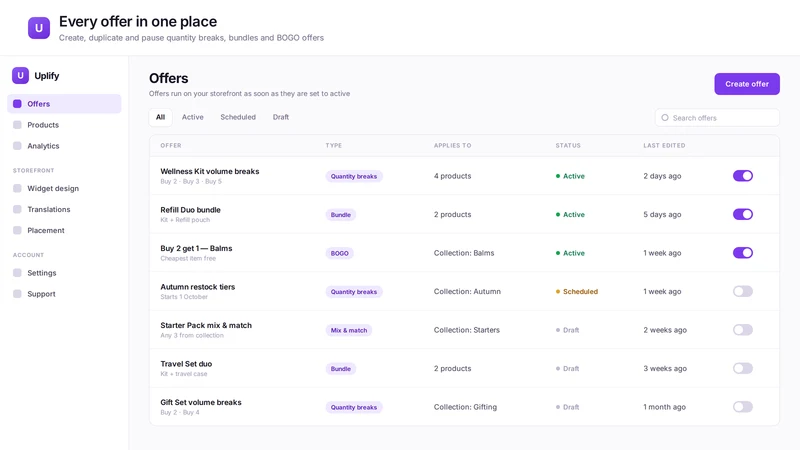800x450 pixels.
Task: Open the Settings sidebar item
Action: click(64, 273)
